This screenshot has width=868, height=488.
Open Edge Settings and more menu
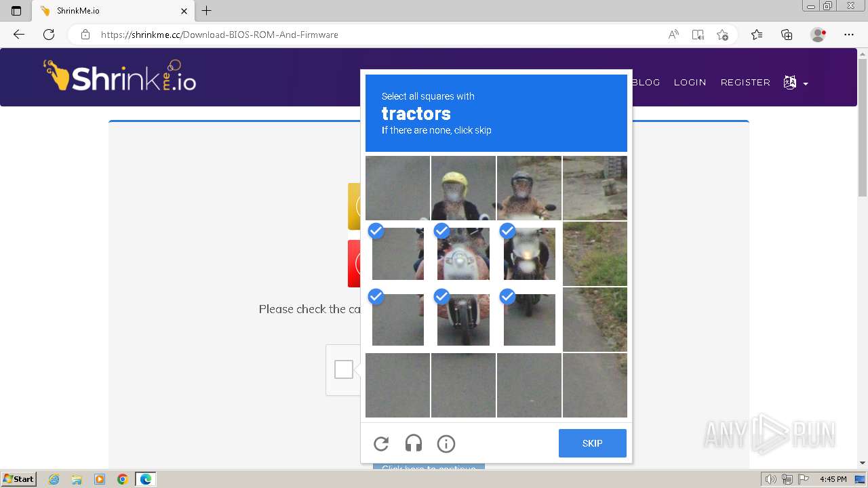pos(848,35)
